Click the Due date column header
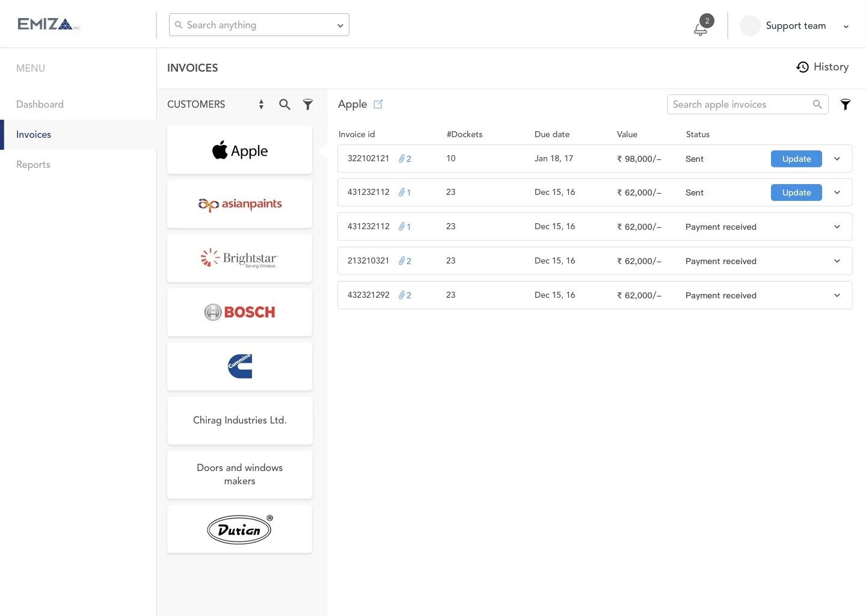 tap(552, 134)
